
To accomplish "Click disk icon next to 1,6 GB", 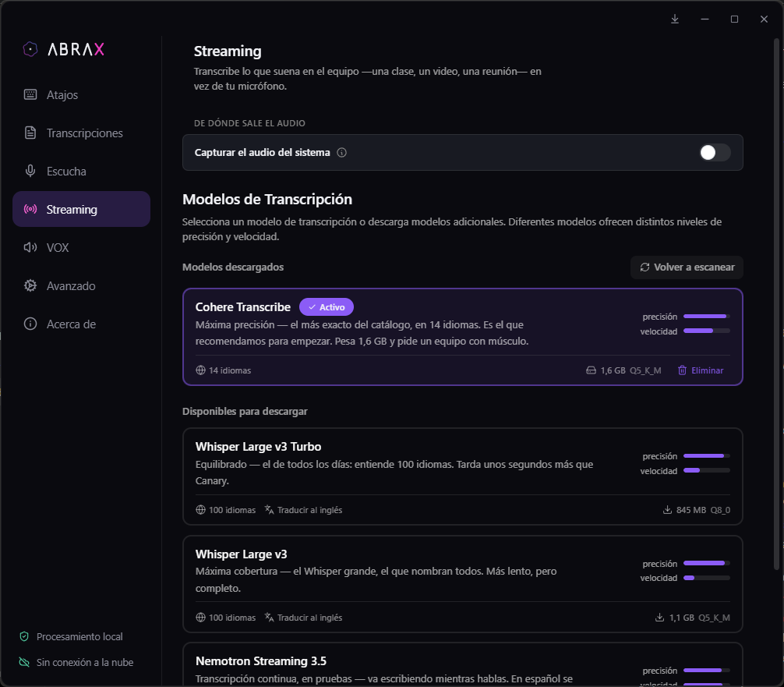I will click(x=591, y=370).
